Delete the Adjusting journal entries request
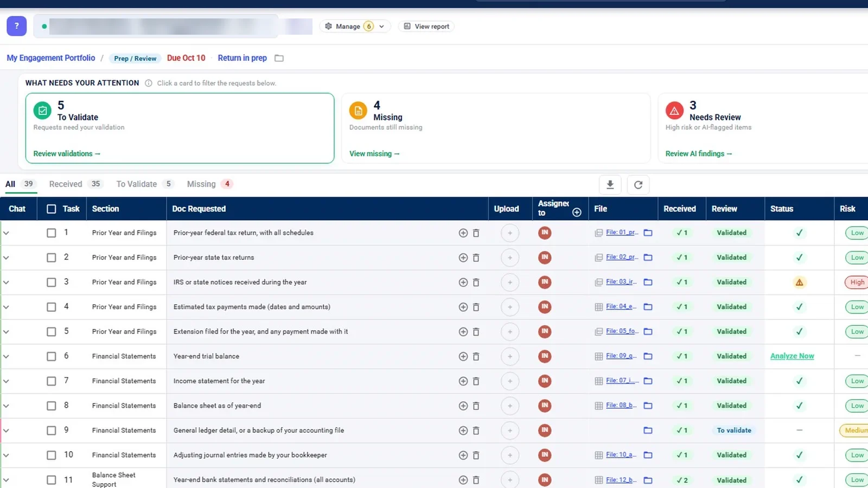The height and width of the screenshot is (488, 868). click(x=476, y=455)
